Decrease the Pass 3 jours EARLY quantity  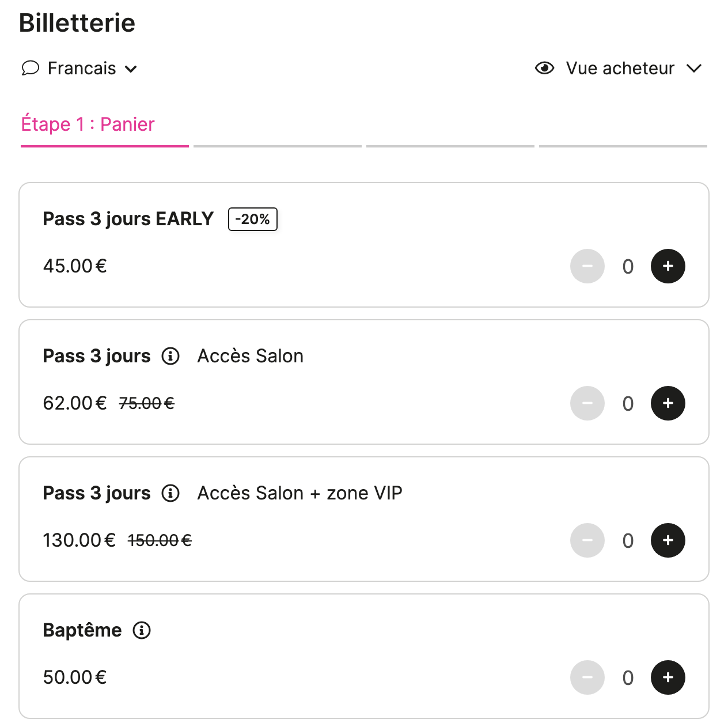tap(587, 266)
